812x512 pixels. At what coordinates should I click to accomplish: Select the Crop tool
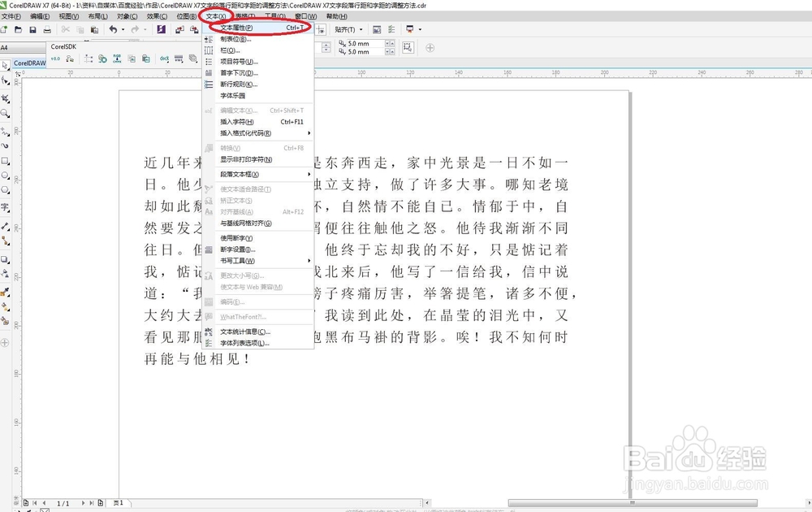5,98
